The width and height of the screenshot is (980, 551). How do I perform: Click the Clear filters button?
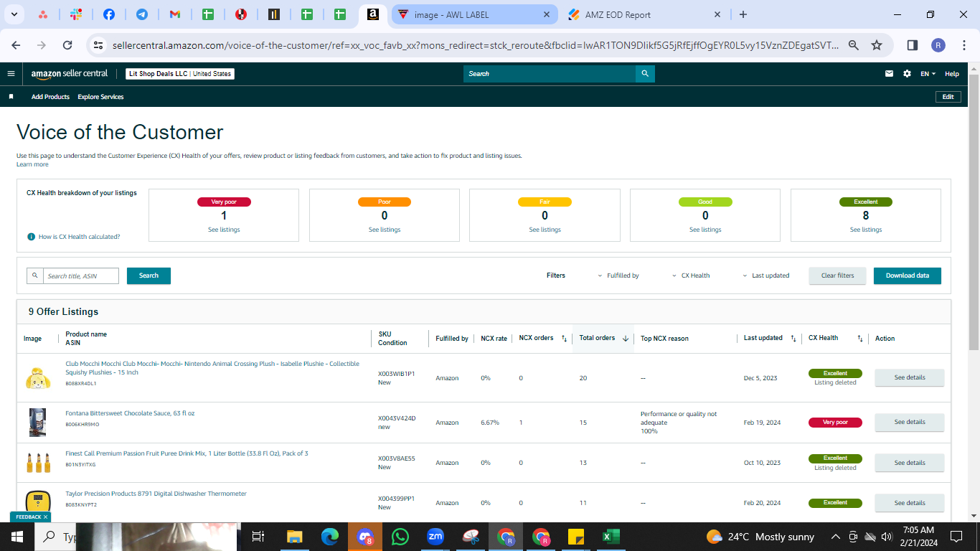click(x=837, y=275)
